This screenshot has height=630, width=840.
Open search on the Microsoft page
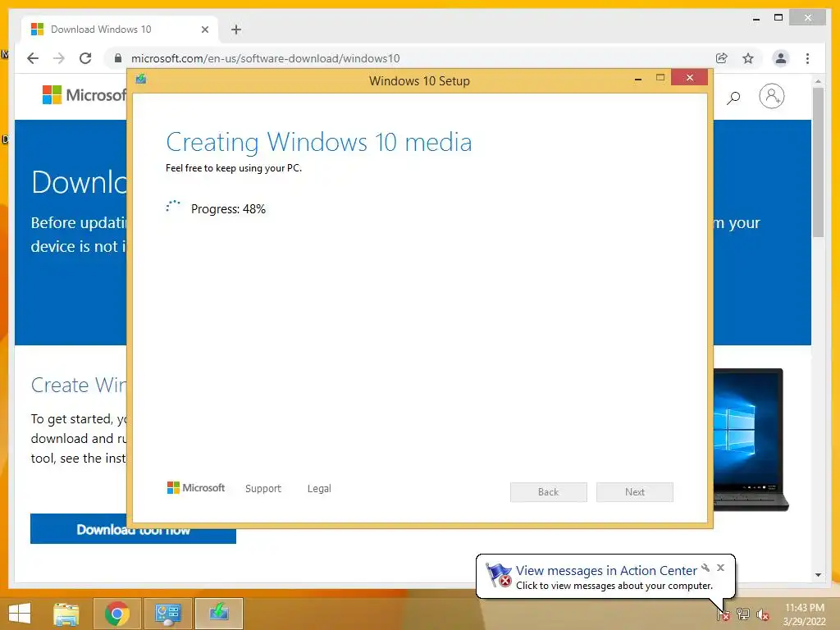[x=733, y=97]
